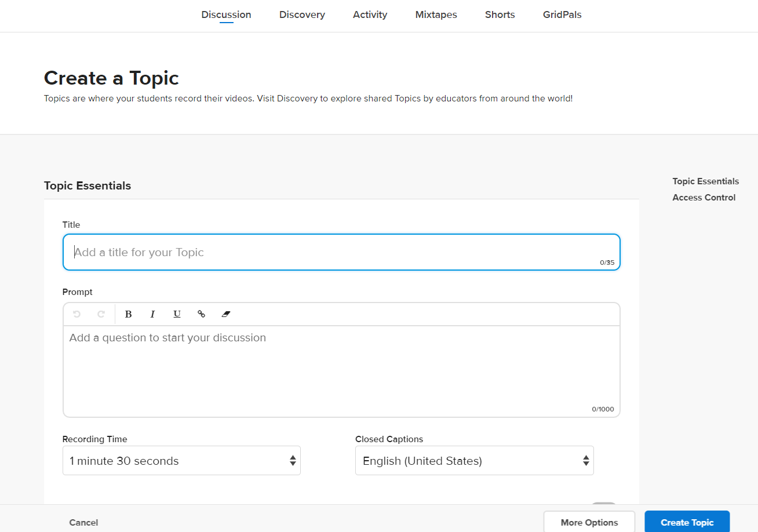Click the More Options button
Screen dimensions: 758x532
click(x=589, y=522)
